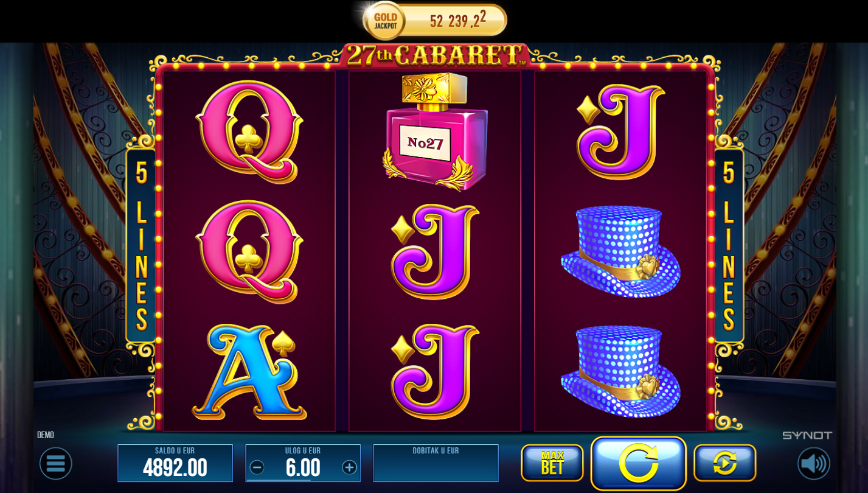Click the DOBITAK U EUR win field
868x493 pixels.
pos(436,463)
